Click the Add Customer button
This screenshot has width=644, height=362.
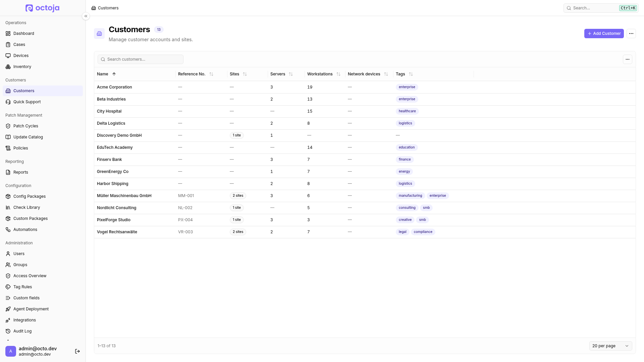pos(604,34)
